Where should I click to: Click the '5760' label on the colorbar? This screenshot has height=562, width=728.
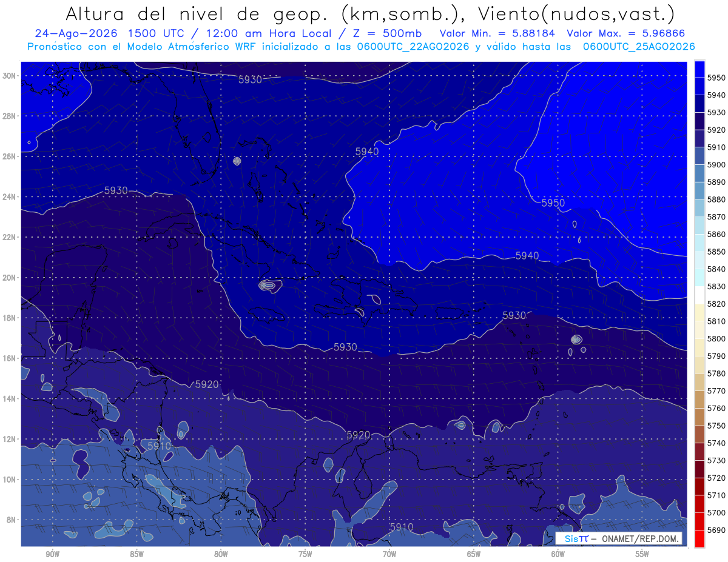click(x=716, y=408)
